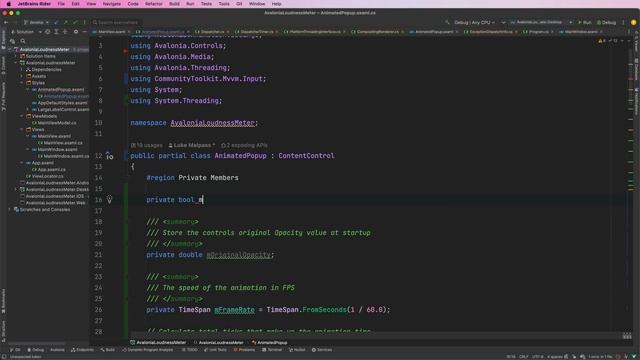Expand the Dependencies node
Image resolution: width=640 pixels, height=360 pixels.
pos(22,69)
